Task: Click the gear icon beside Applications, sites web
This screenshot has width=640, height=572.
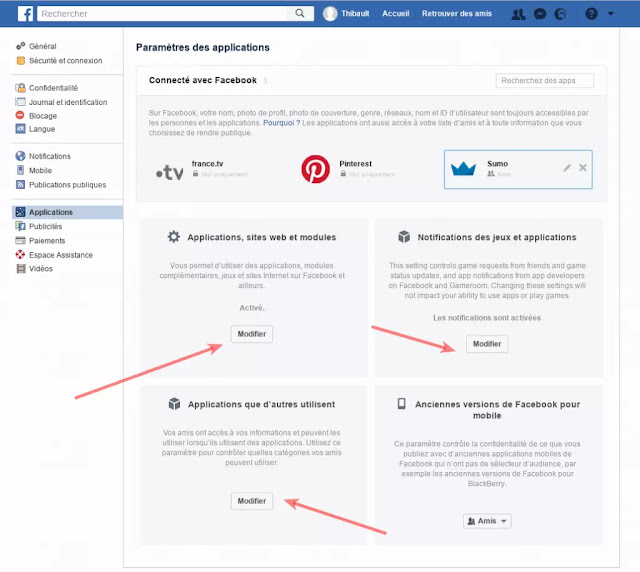Action: [174, 237]
